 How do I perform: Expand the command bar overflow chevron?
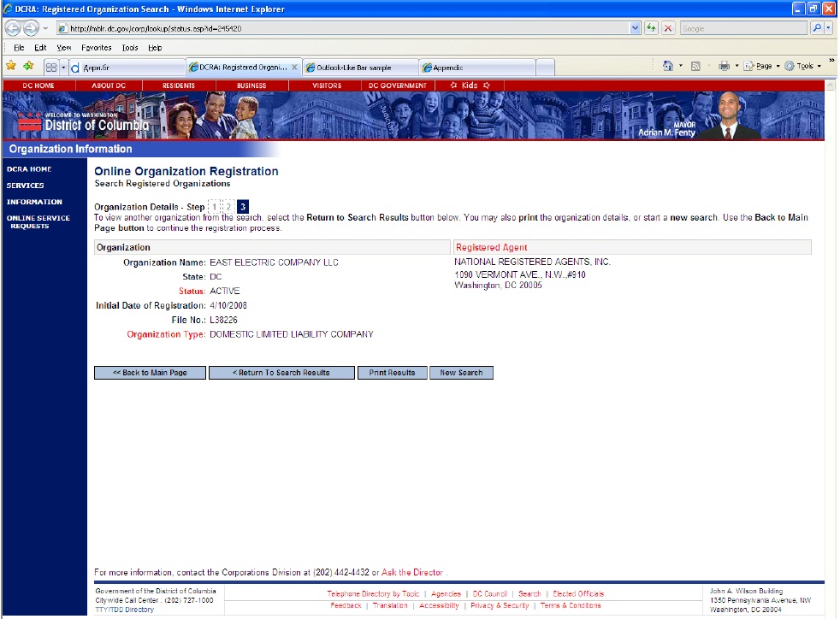(831, 61)
